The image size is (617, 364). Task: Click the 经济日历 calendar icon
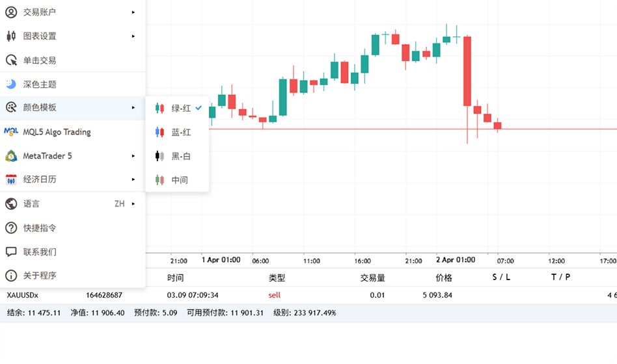[10, 179]
